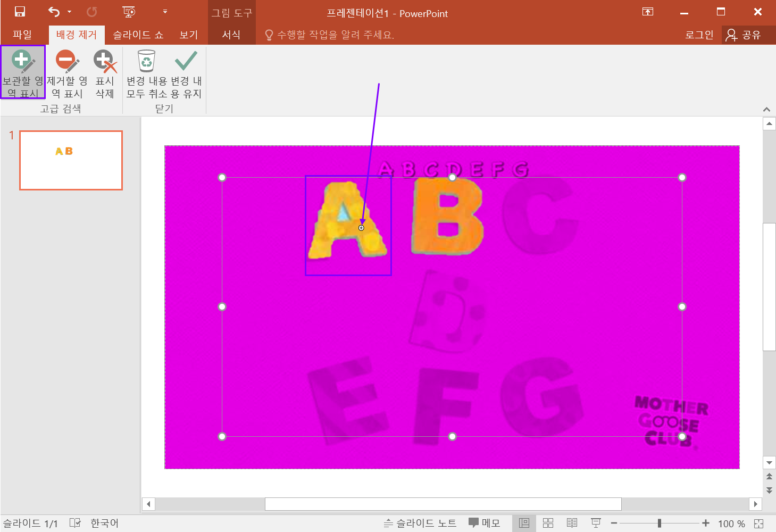This screenshot has width=776, height=532.
Task: Click 슬라이드 1/1 slide counter in status bar
Action: tap(30, 523)
